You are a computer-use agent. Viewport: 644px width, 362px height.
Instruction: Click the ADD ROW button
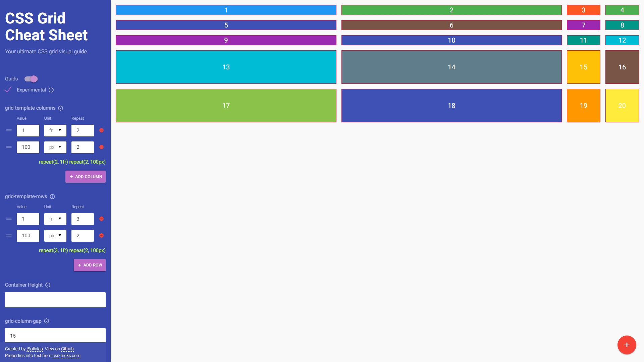click(x=89, y=265)
